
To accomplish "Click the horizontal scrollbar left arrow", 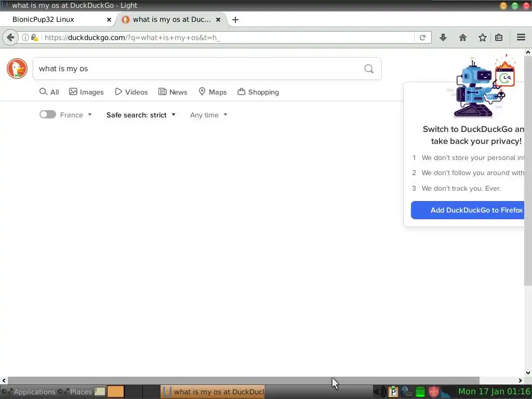I will (4, 381).
